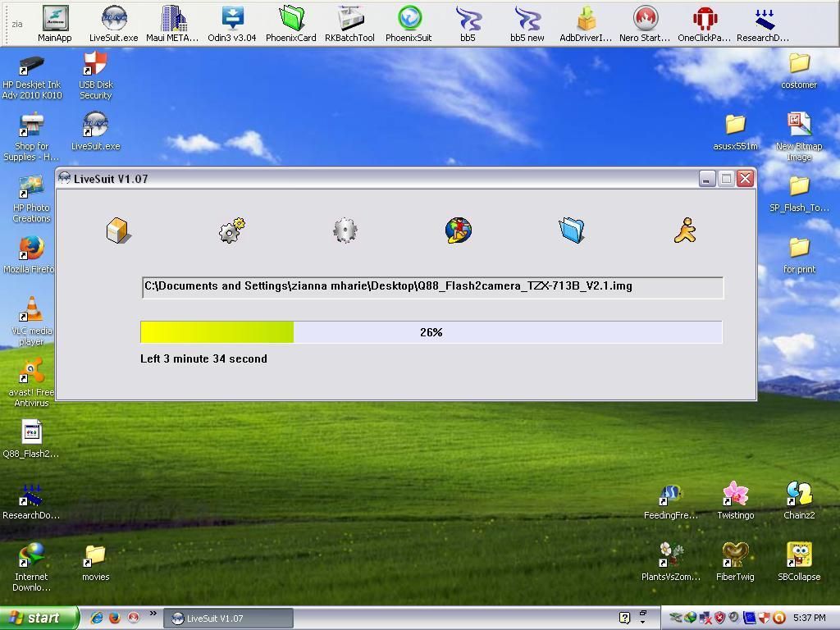This screenshot has height=630, width=840.
Task: Select the USB Disk Security desktop icon
Action: coord(96,74)
